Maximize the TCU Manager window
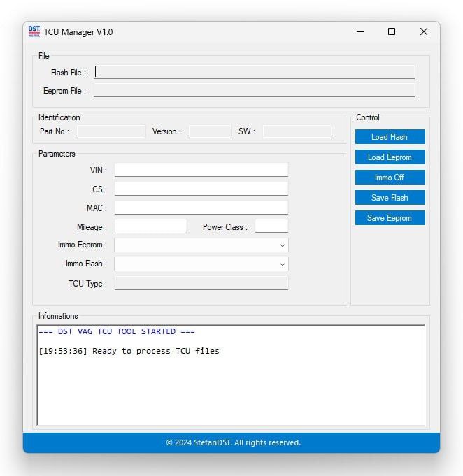The width and height of the screenshot is (463, 476). point(392,31)
